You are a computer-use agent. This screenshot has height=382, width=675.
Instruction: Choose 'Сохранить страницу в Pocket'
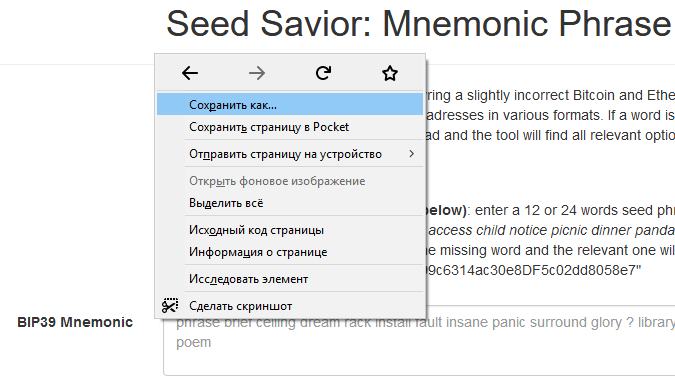(290, 127)
